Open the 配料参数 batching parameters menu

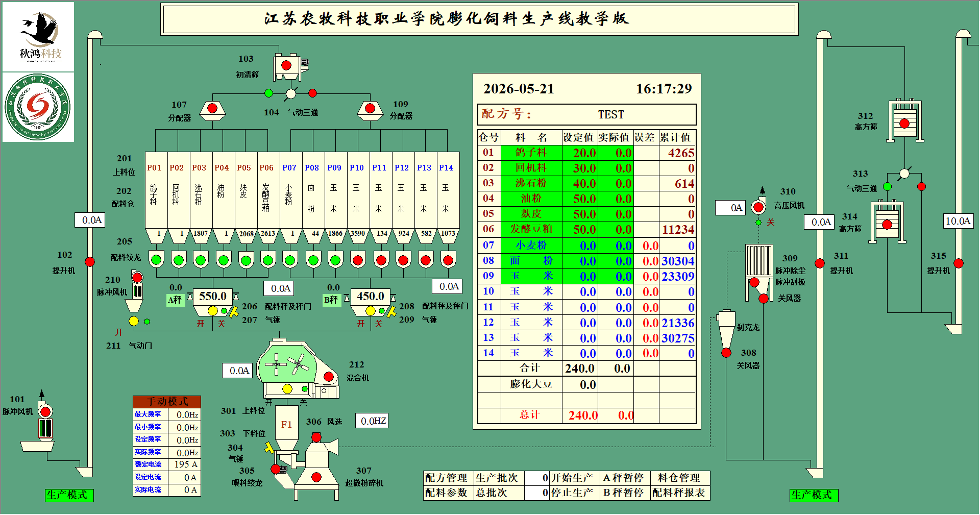click(x=449, y=493)
